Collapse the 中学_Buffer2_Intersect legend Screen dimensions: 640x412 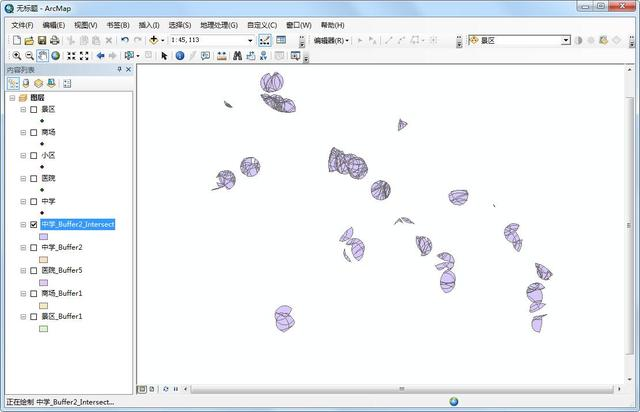tap(23, 225)
